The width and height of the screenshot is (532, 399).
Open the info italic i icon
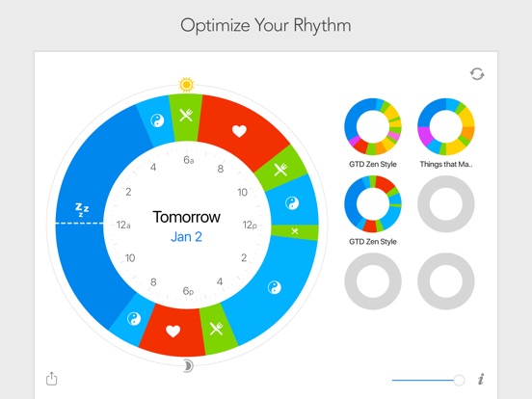481,379
